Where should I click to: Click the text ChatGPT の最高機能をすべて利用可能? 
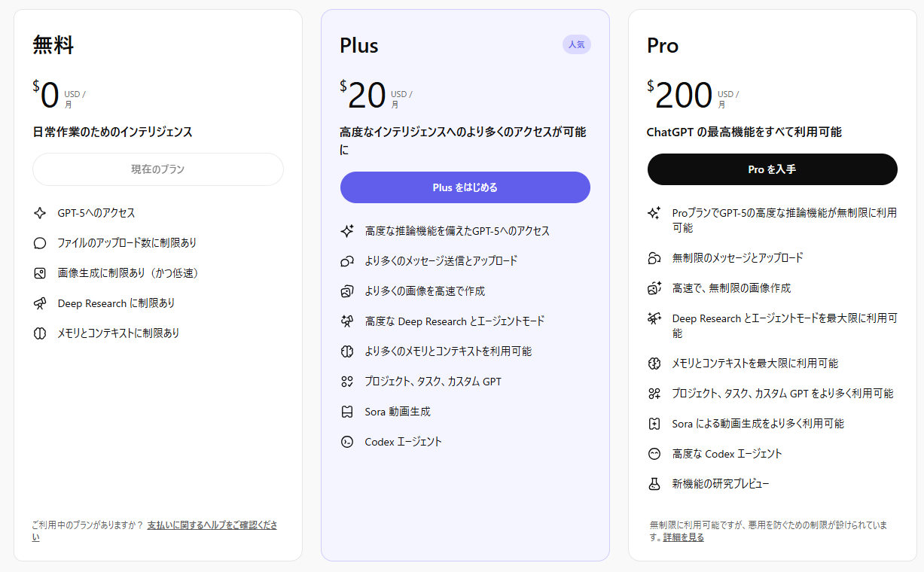coord(744,132)
